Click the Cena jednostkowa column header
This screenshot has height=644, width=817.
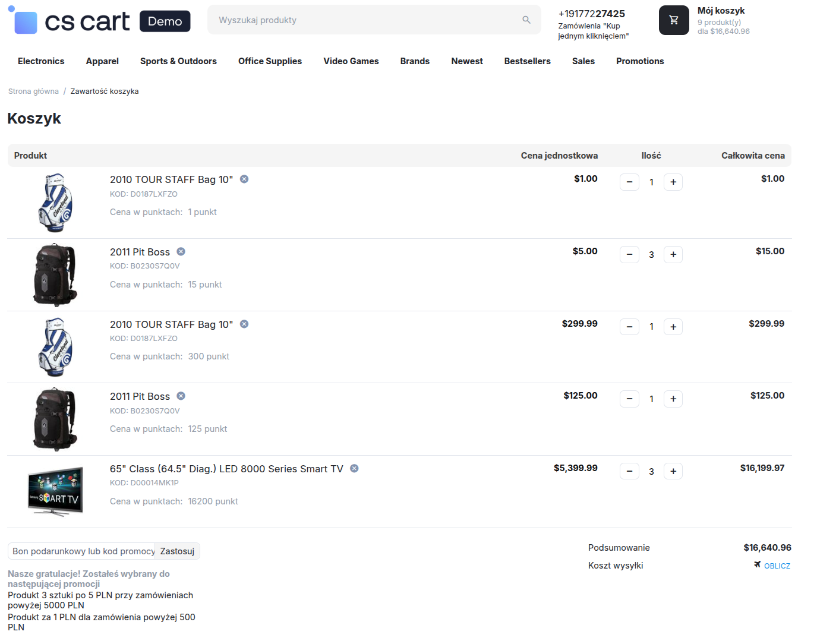coord(559,156)
